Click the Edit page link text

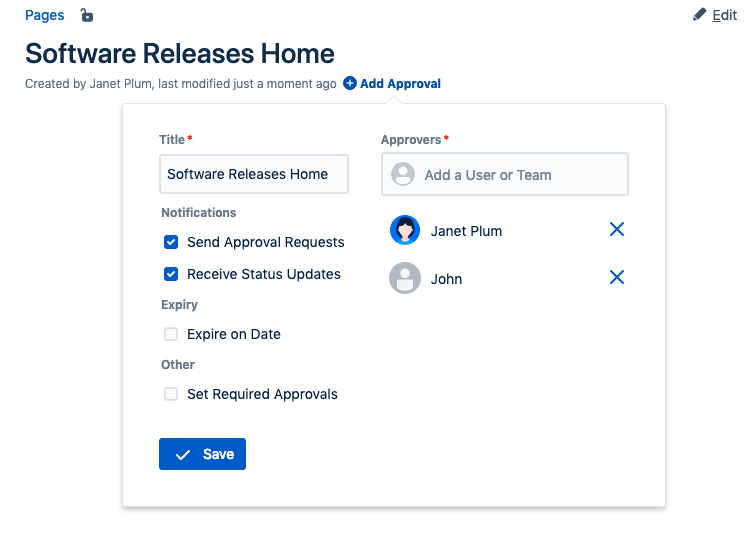[724, 15]
